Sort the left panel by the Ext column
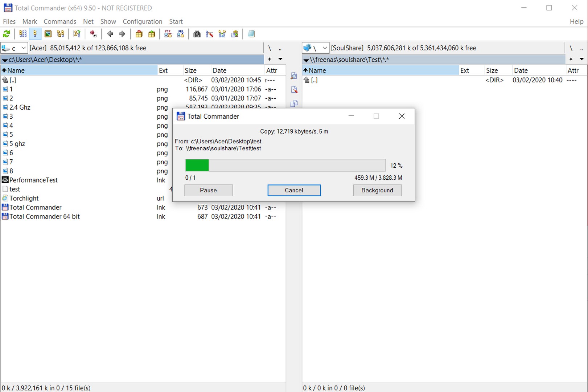 tap(170, 70)
